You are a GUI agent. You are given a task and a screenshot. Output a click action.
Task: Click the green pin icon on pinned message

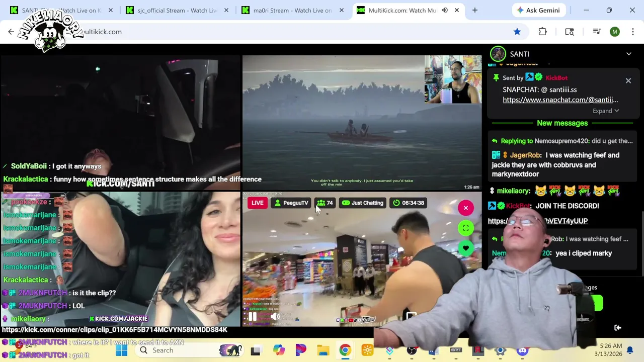pos(496,77)
